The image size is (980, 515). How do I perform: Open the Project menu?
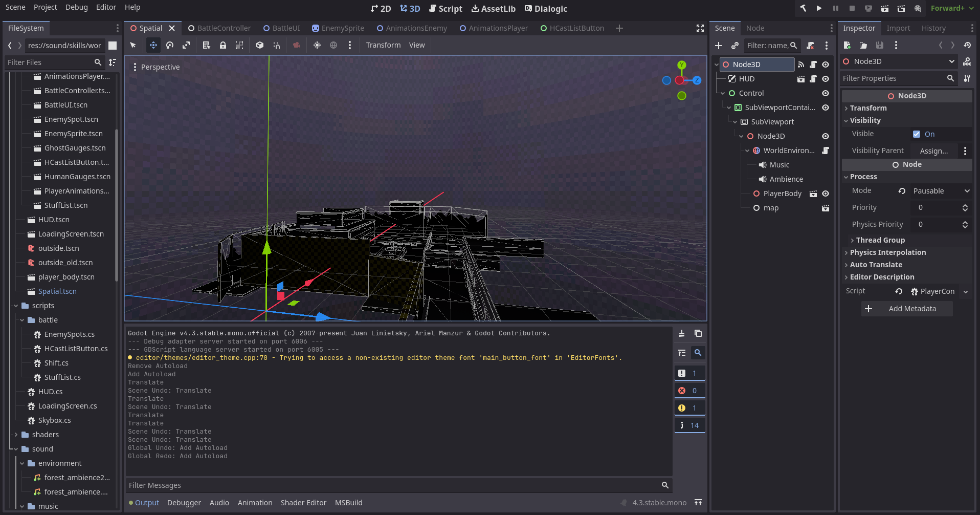pos(45,7)
